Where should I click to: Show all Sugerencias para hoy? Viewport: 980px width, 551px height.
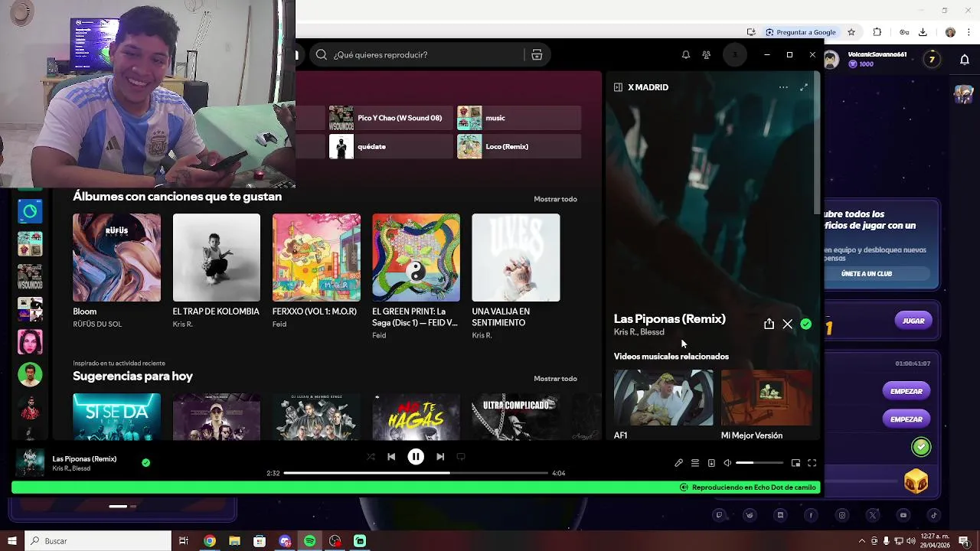[x=555, y=379]
